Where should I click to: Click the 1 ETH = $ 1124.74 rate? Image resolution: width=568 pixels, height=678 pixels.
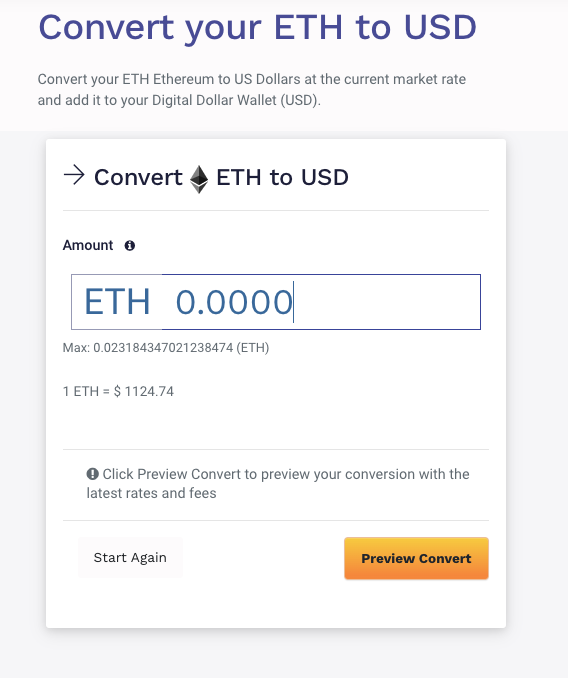(x=118, y=391)
